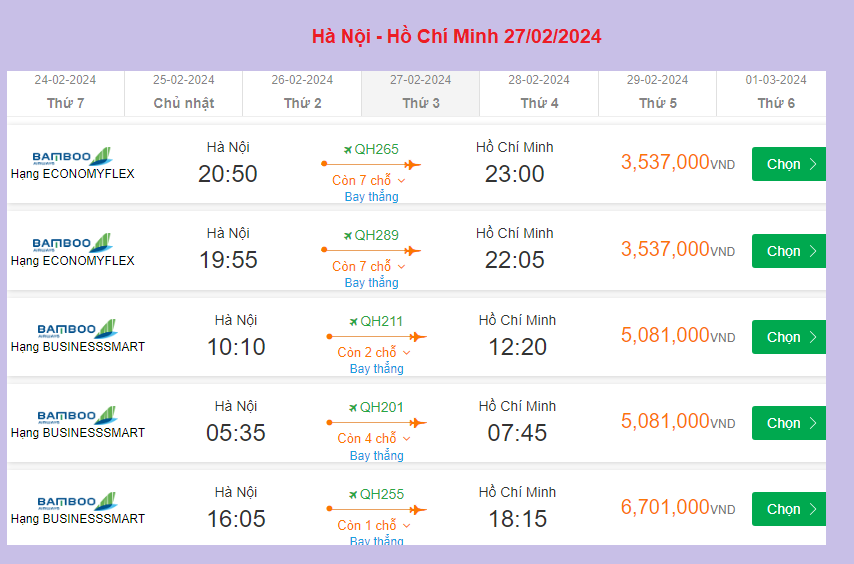
Task: Click the plane icon beside QH255
Action: tap(353, 494)
